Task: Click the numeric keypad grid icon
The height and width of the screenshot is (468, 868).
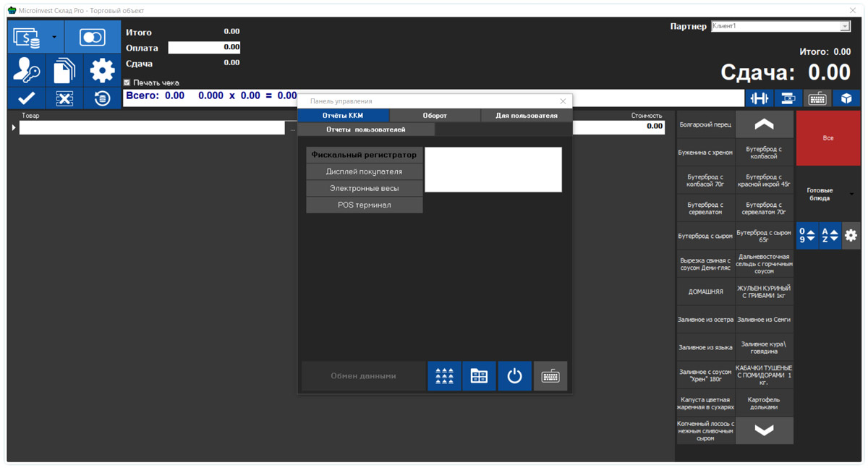Action: point(444,376)
